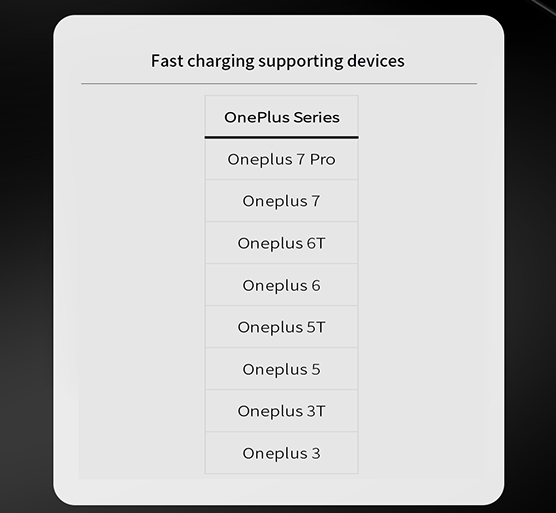This screenshot has height=513, width=556.
Task: Click the word devices in the heading
Action: (x=376, y=61)
